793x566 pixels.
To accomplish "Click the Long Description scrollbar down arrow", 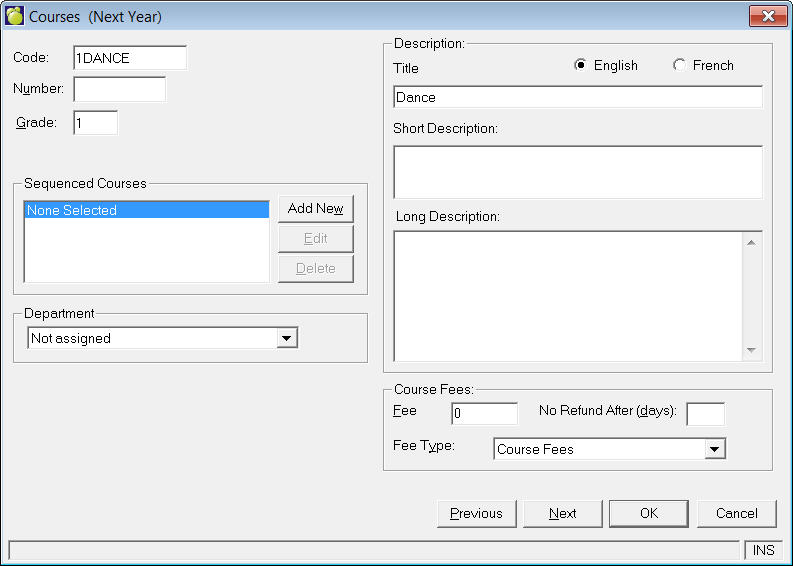I will 752,350.
